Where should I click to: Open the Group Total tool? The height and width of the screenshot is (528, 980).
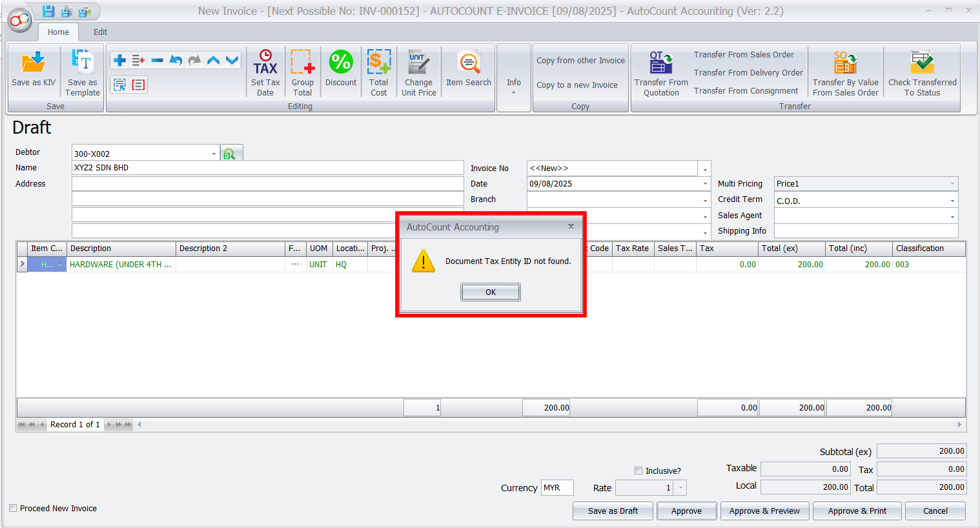coord(302,63)
